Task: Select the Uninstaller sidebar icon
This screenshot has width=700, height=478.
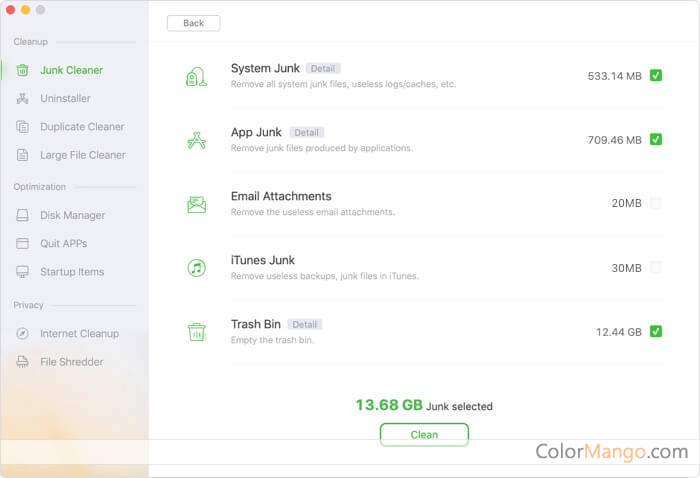Action: pyautogui.click(x=22, y=99)
